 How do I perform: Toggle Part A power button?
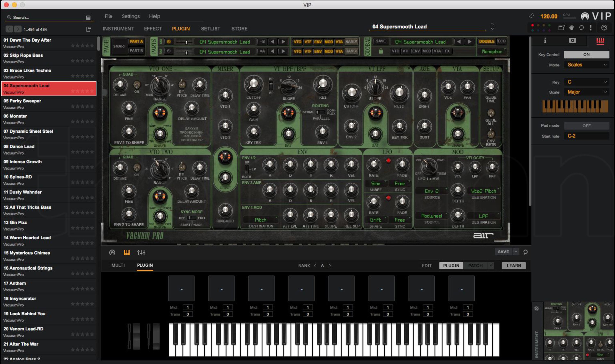tap(169, 42)
